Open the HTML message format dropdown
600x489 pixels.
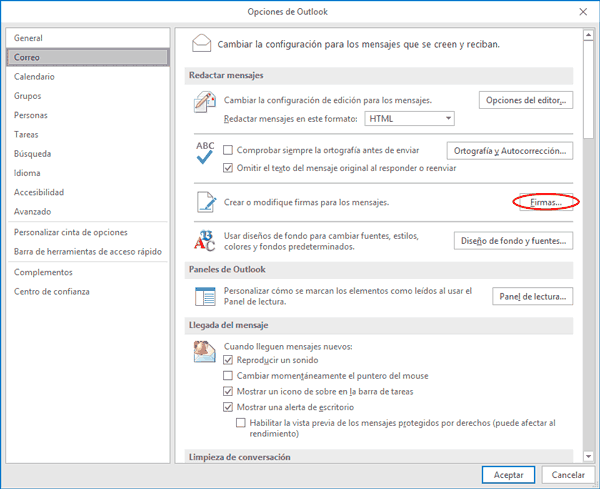point(409,119)
